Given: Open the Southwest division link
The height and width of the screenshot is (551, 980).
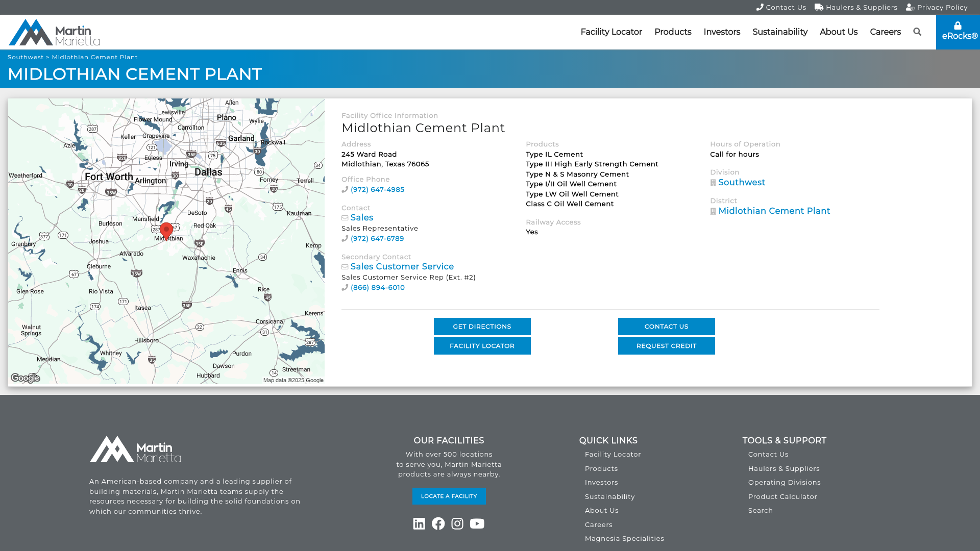Looking at the screenshot, I should (741, 182).
